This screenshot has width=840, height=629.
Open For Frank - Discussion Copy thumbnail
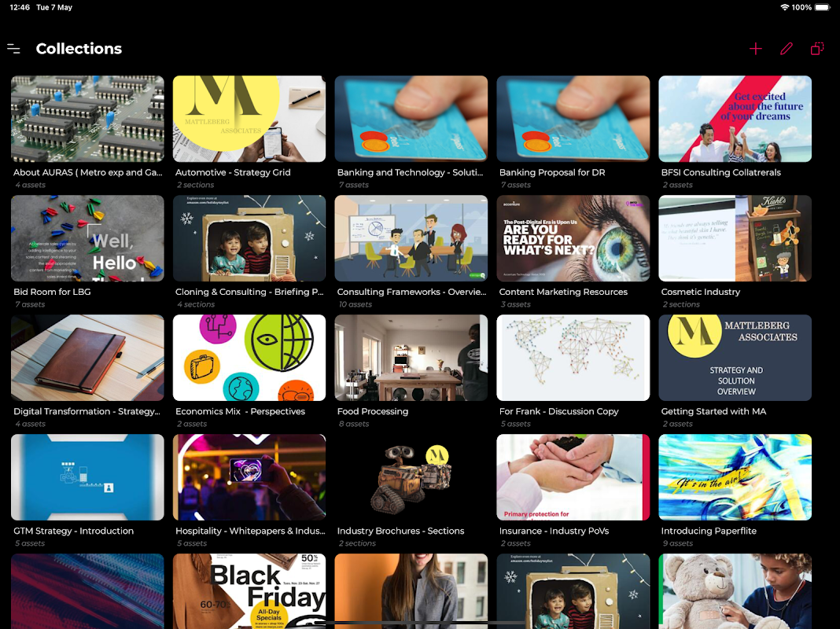pyautogui.click(x=573, y=358)
